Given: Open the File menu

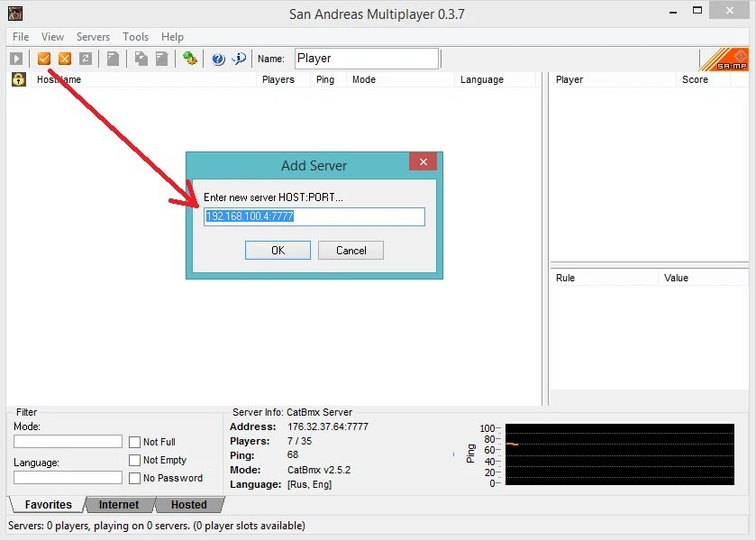Looking at the screenshot, I should click(x=21, y=37).
